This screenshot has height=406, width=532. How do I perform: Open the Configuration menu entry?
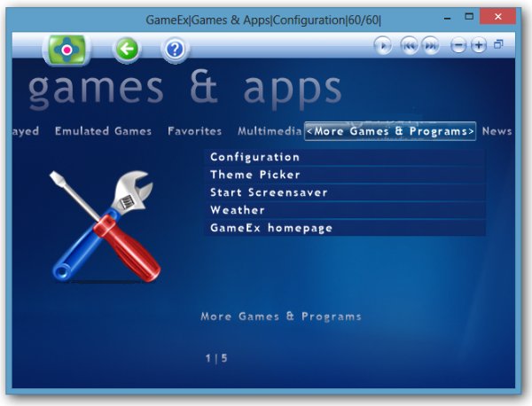344,157
